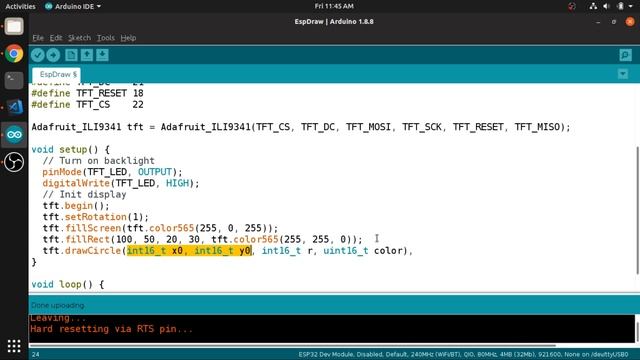This screenshot has width=640, height=360.
Task: Click the 'tft.begin();' line
Action: tap(76, 206)
